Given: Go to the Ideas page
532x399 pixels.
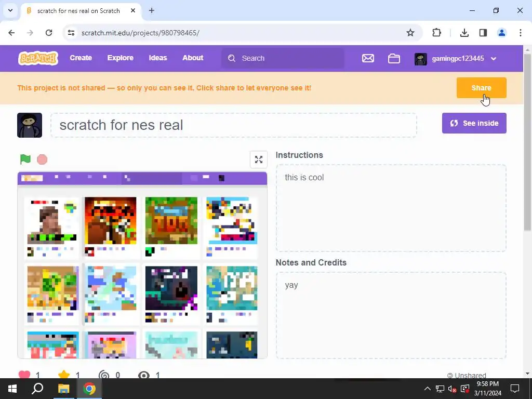Looking at the screenshot, I should click(158, 58).
